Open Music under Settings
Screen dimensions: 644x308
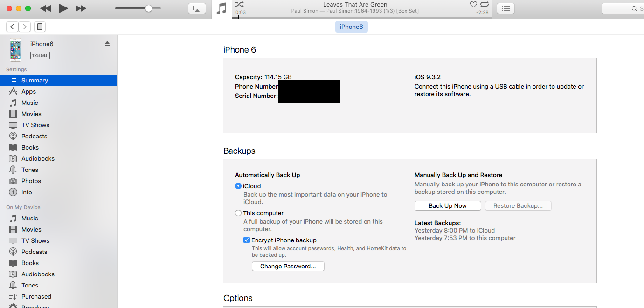[x=58, y=103]
